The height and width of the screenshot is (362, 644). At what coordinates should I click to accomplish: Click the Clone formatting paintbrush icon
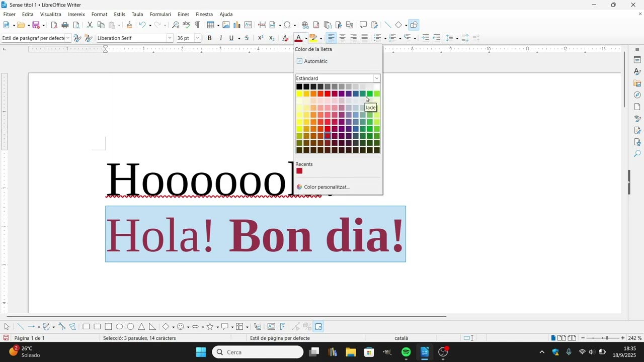point(129,25)
